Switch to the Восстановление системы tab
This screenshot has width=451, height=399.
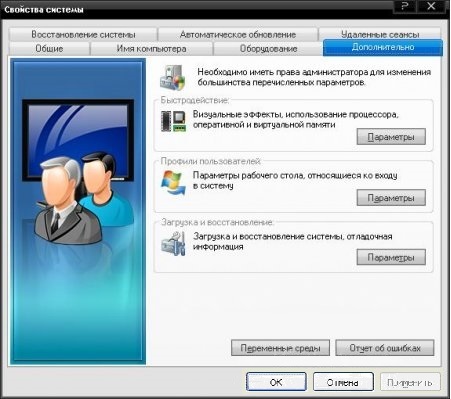click(83, 34)
